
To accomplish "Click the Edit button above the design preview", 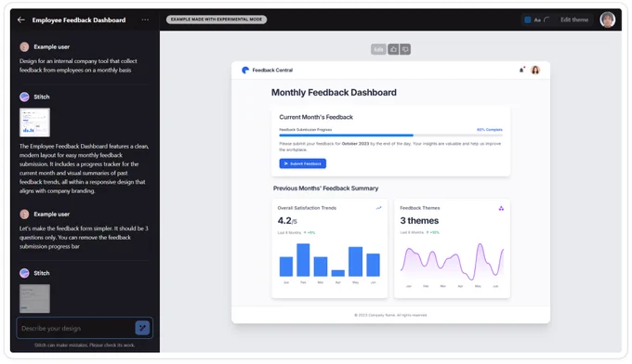I will (378, 49).
